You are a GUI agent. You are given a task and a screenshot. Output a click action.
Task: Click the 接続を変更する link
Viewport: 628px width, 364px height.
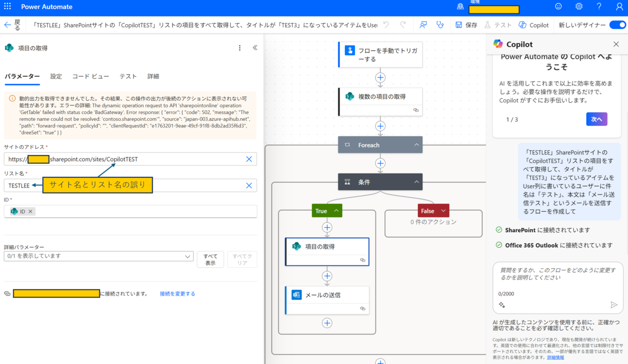177,294
